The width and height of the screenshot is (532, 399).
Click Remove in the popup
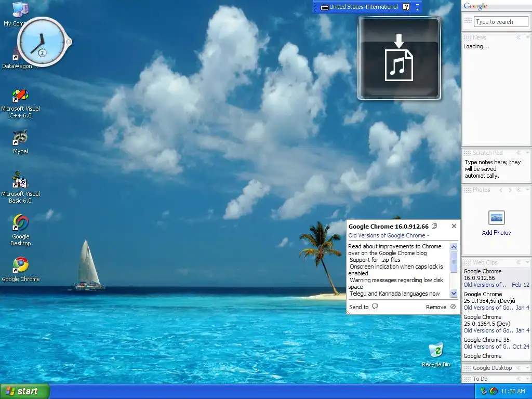click(441, 307)
